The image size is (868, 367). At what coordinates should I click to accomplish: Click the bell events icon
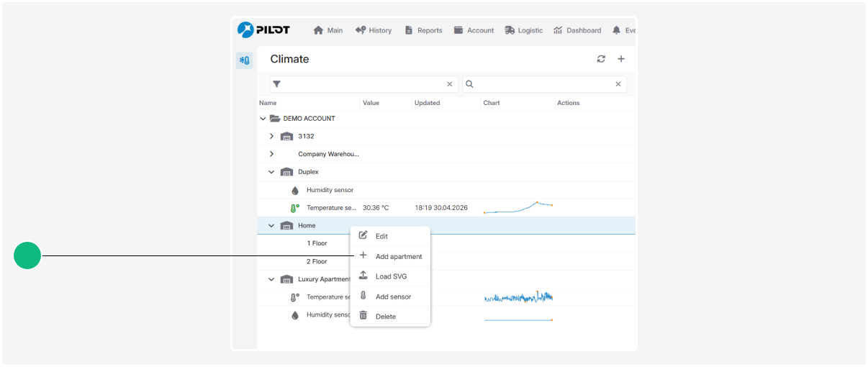pyautogui.click(x=617, y=30)
